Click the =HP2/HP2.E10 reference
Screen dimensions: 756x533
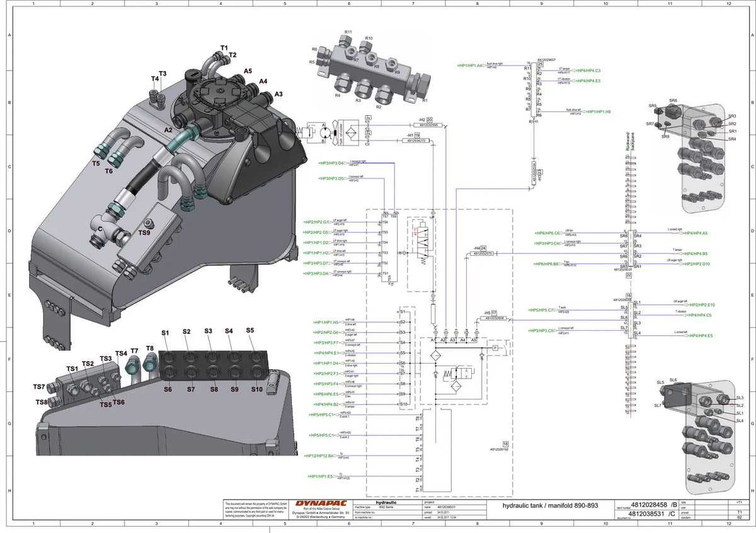pyautogui.click(x=701, y=305)
